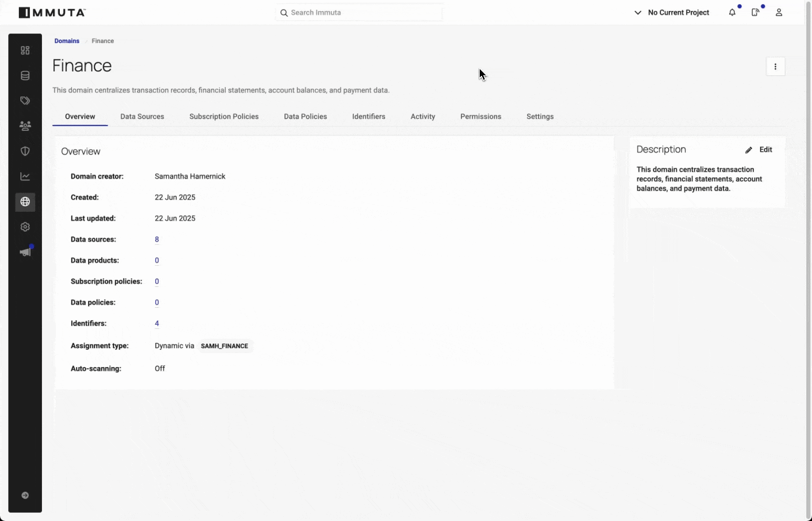
Task: Open the notifications bell
Action: point(732,13)
